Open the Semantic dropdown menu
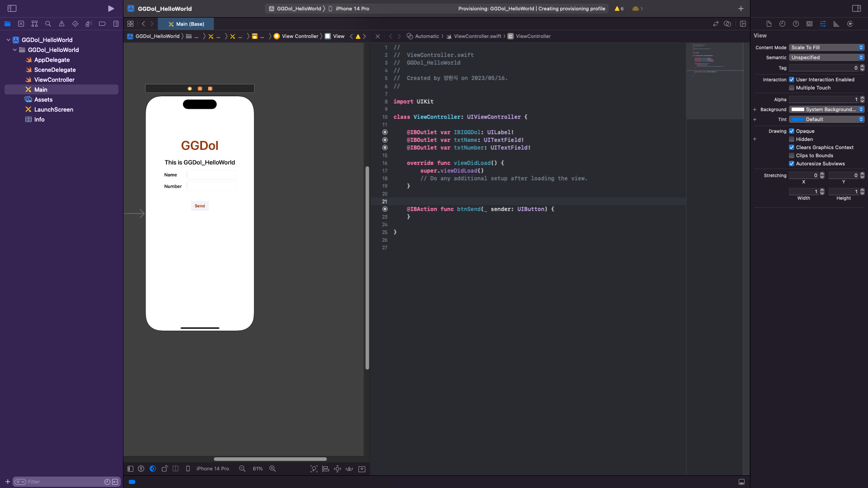This screenshot has height=488, width=868. (826, 57)
